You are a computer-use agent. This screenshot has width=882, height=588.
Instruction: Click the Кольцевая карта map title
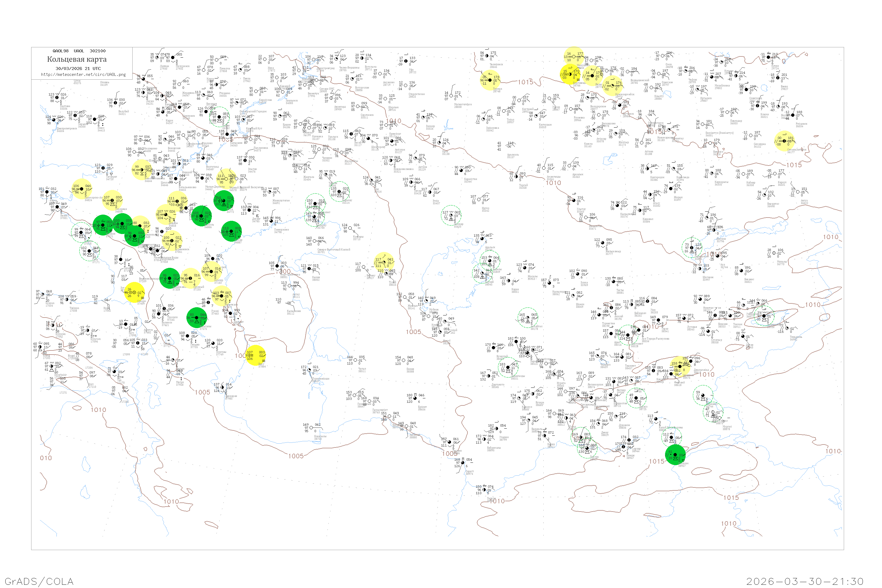[77, 59]
